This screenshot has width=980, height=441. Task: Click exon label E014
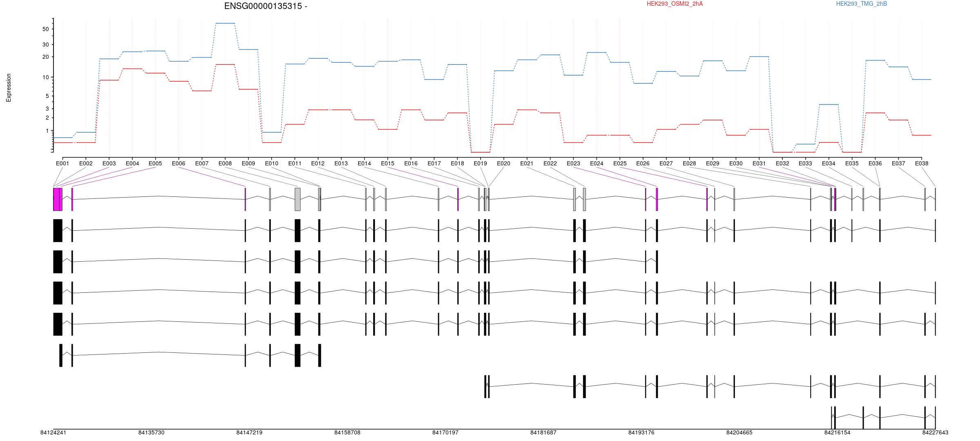tap(364, 163)
